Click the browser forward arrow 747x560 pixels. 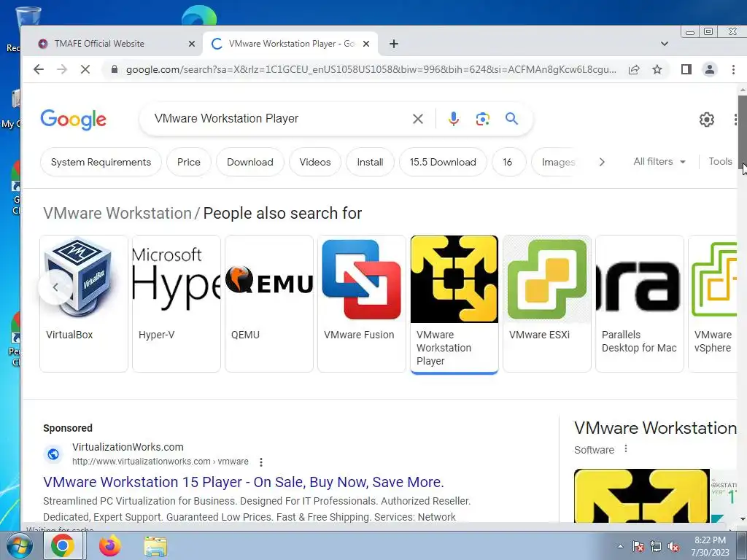tap(62, 69)
